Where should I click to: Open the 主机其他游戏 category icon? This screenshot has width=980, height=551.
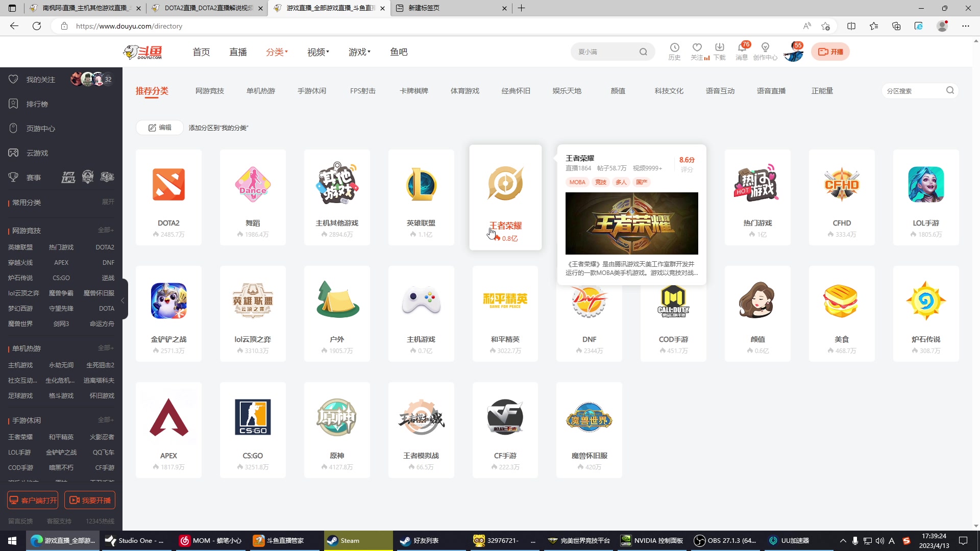pyautogui.click(x=337, y=183)
